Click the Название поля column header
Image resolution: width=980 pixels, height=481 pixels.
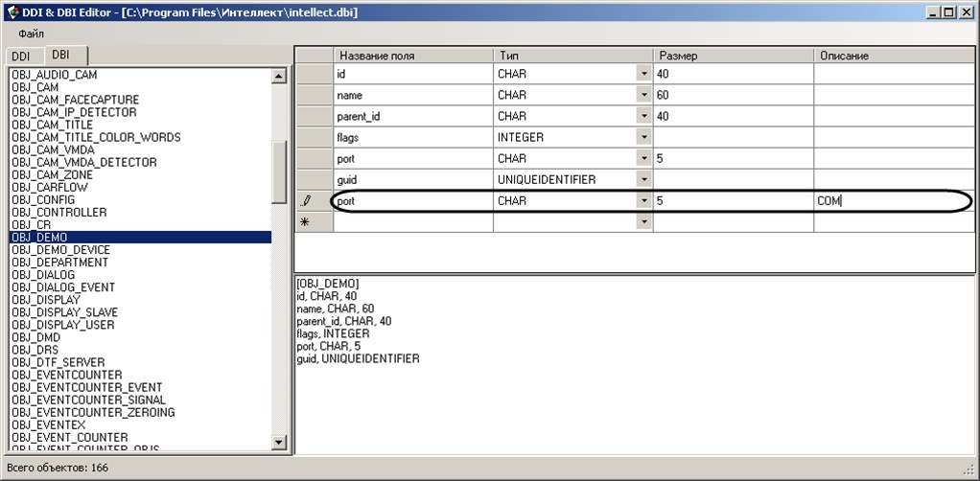413,56
